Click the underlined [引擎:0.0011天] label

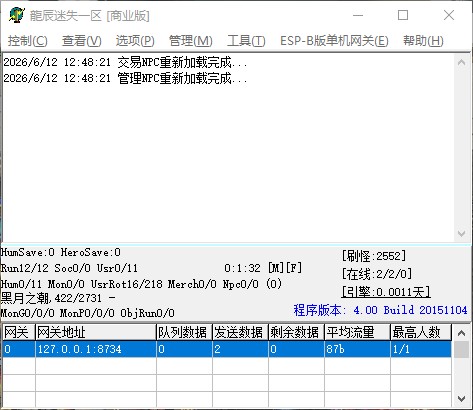[x=386, y=292]
